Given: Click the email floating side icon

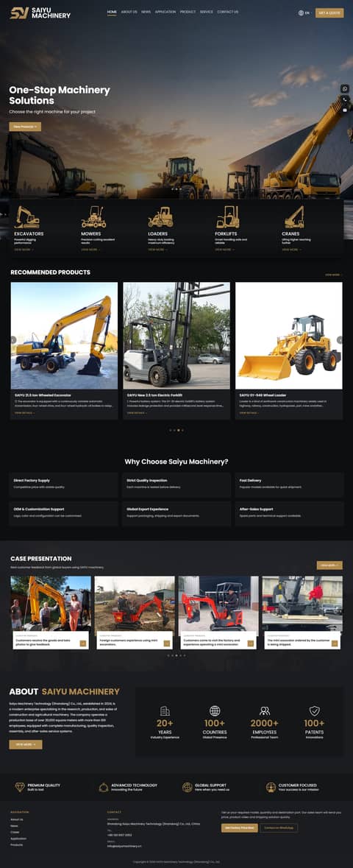Looking at the screenshot, I should pyautogui.click(x=345, y=110).
